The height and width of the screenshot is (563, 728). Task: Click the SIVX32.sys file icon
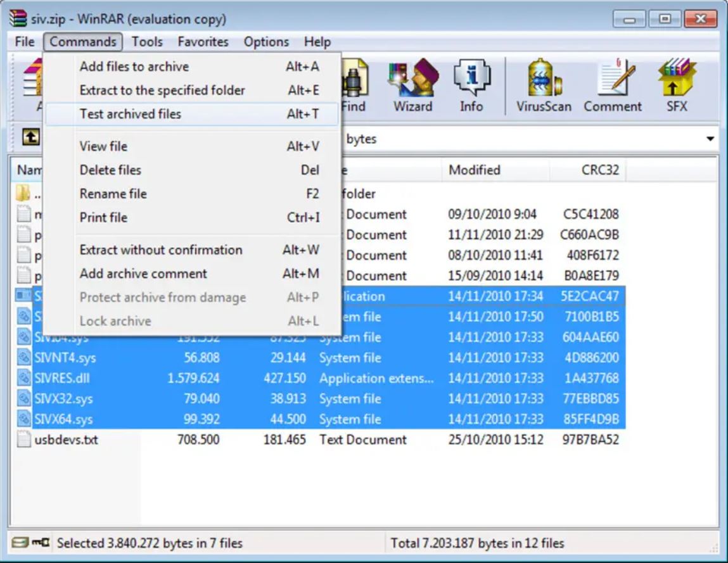tap(23, 398)
